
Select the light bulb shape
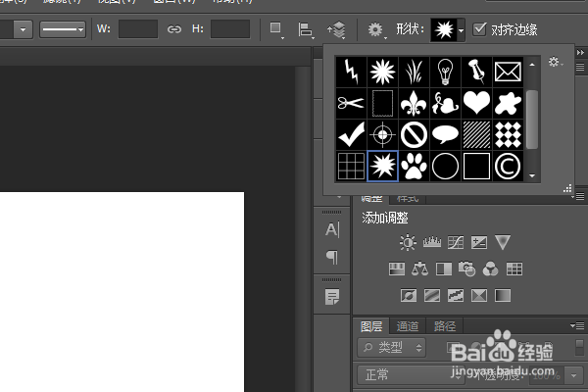click(445, 72)
